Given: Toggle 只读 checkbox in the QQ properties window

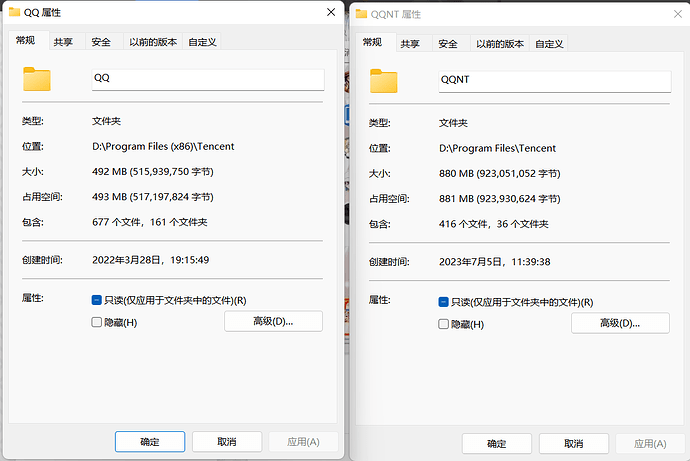Looking at the screenshot, I should [x=96, y=300].
